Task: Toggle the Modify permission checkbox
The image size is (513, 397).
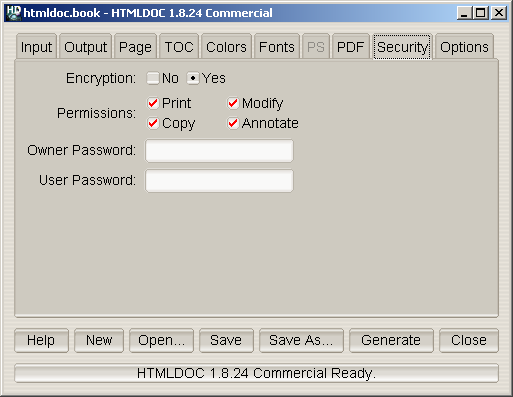Action: [233, 103]
